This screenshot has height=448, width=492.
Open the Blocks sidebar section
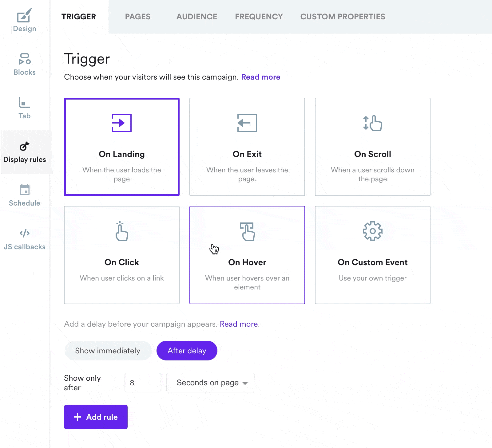25,64
